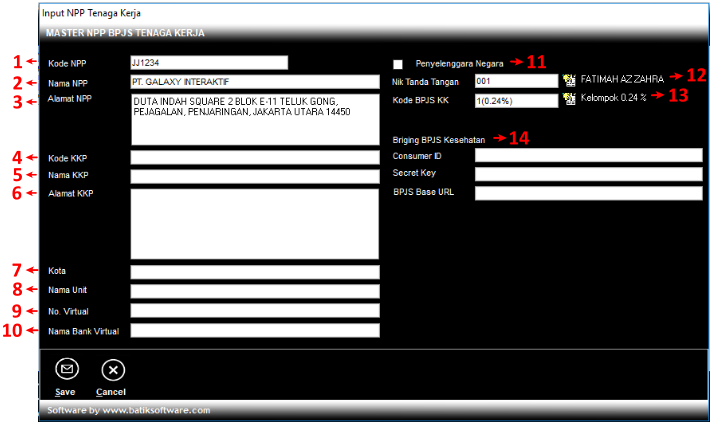Click the Nama Bank Virtual field

coord(255,330)
